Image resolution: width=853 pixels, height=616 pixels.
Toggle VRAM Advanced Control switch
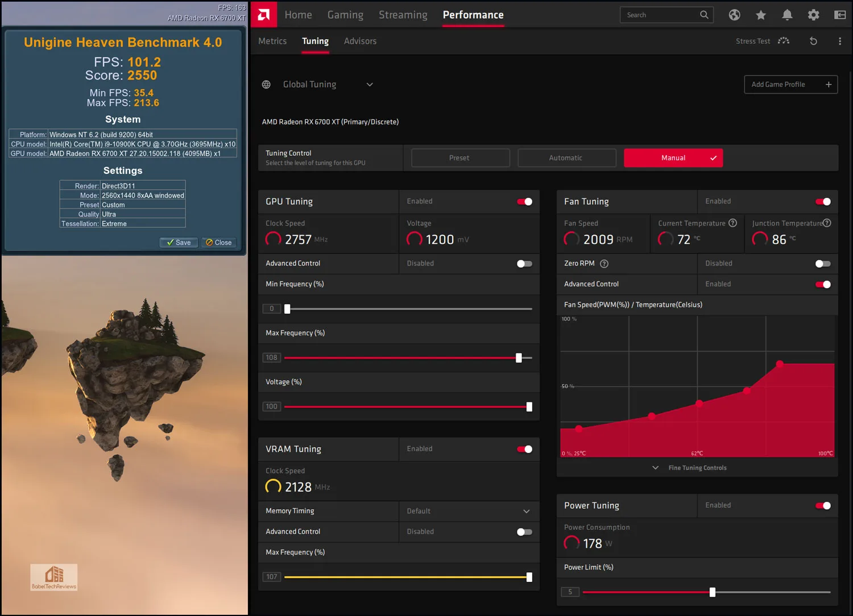coord(524,532)
